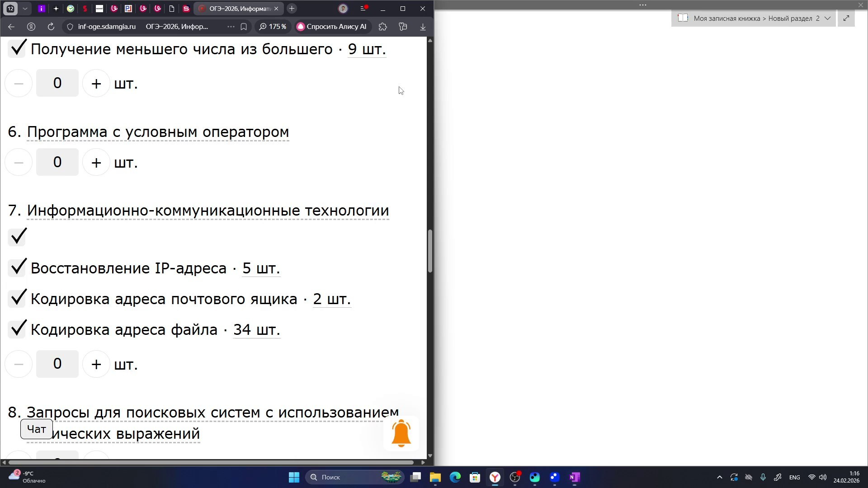Click the Спросить Алису AI icon
Image resolution: width=868 pixels, height=488 pixels.
[x=301, y=27]
